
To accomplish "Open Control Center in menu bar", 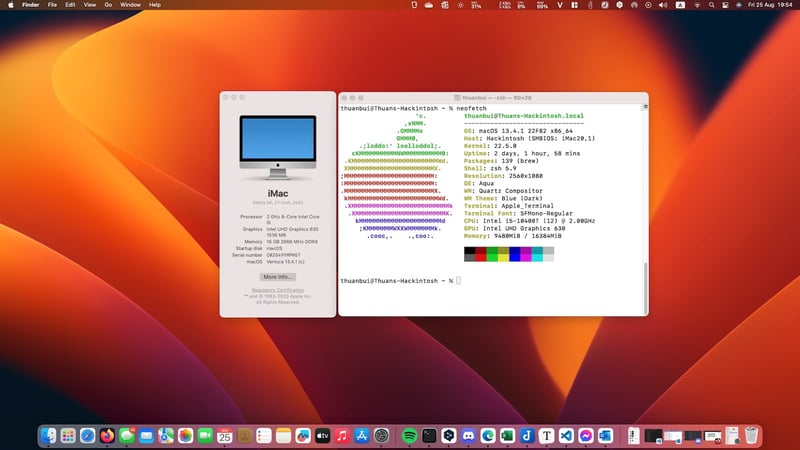I will pyautogui.click(x=726, y=5).
